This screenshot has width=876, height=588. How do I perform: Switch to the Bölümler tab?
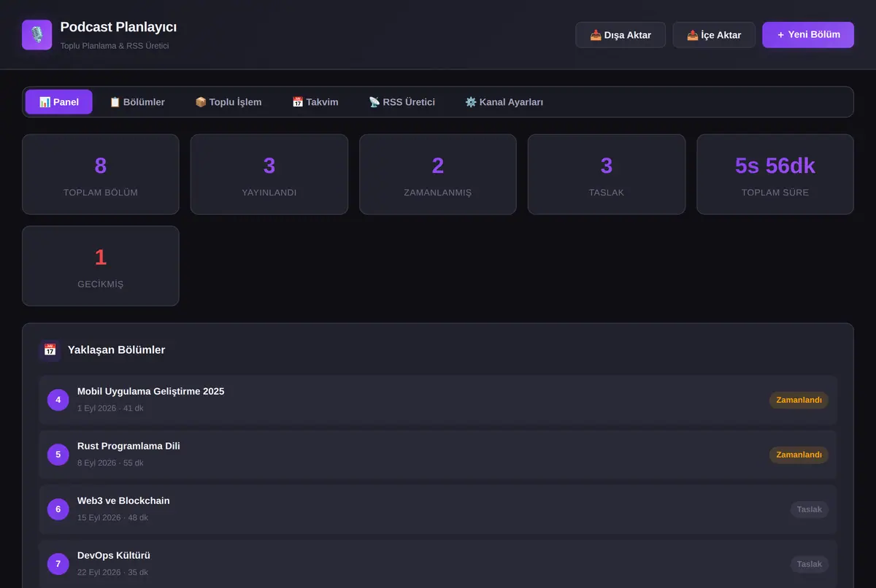coord(137,102)
